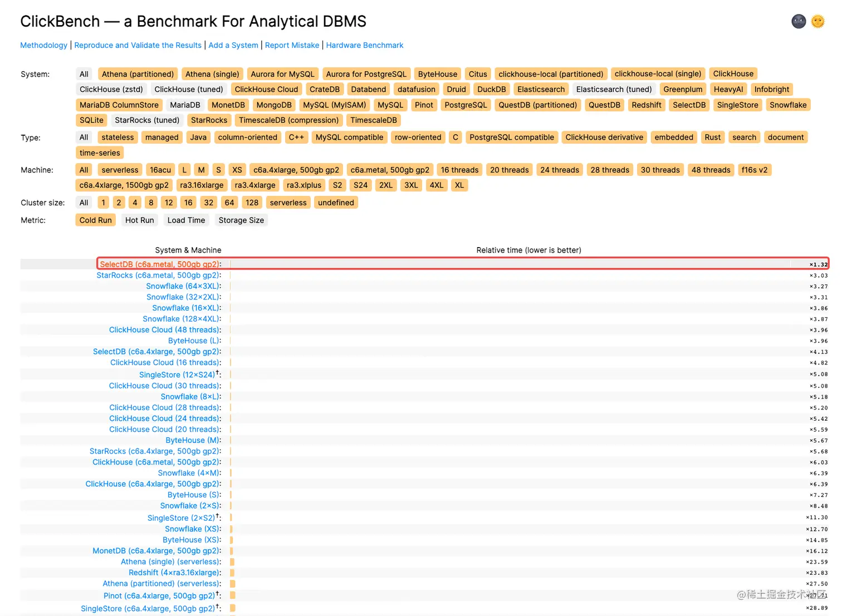Toggle the ByteHouse system filter

click(x=438, y=74)
